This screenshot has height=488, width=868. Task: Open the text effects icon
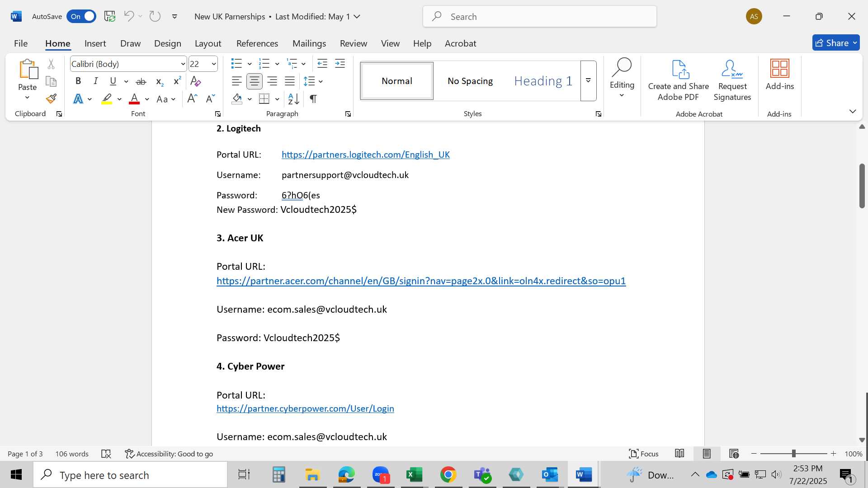(78, 99)
